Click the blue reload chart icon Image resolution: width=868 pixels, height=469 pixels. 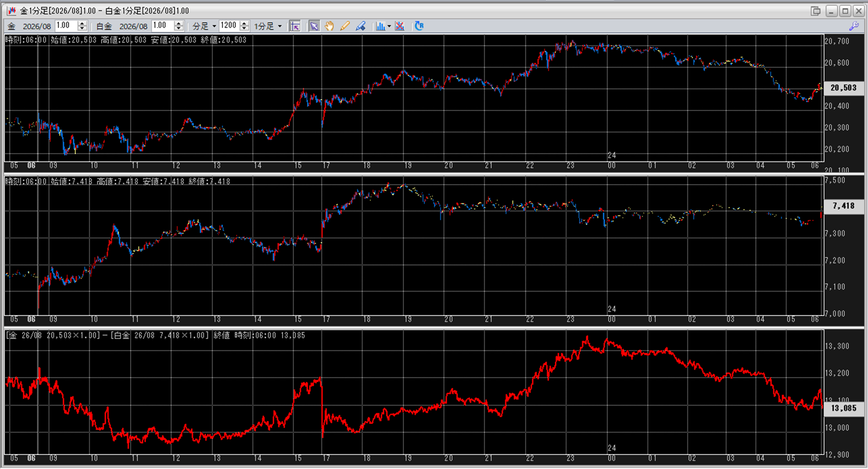pos(419,26)
